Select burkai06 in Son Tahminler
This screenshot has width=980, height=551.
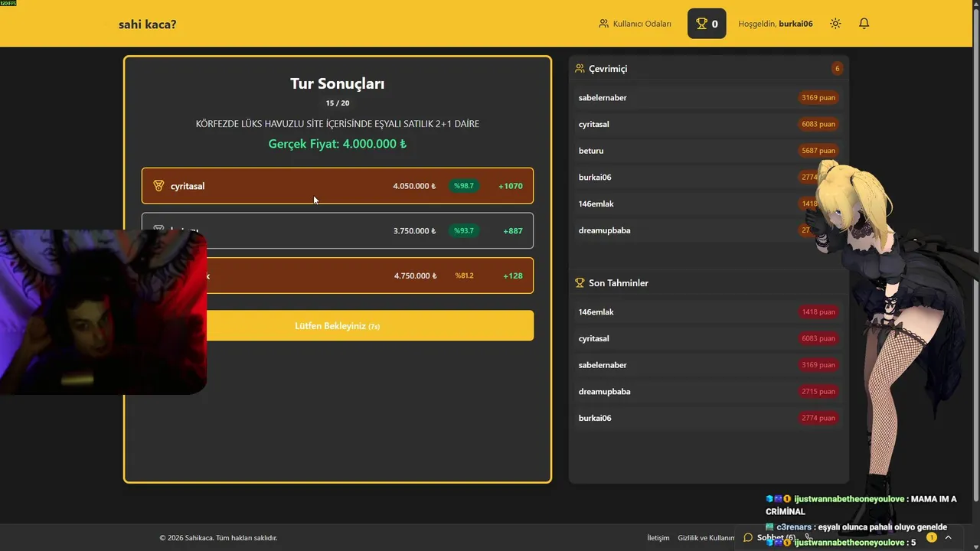708,418
